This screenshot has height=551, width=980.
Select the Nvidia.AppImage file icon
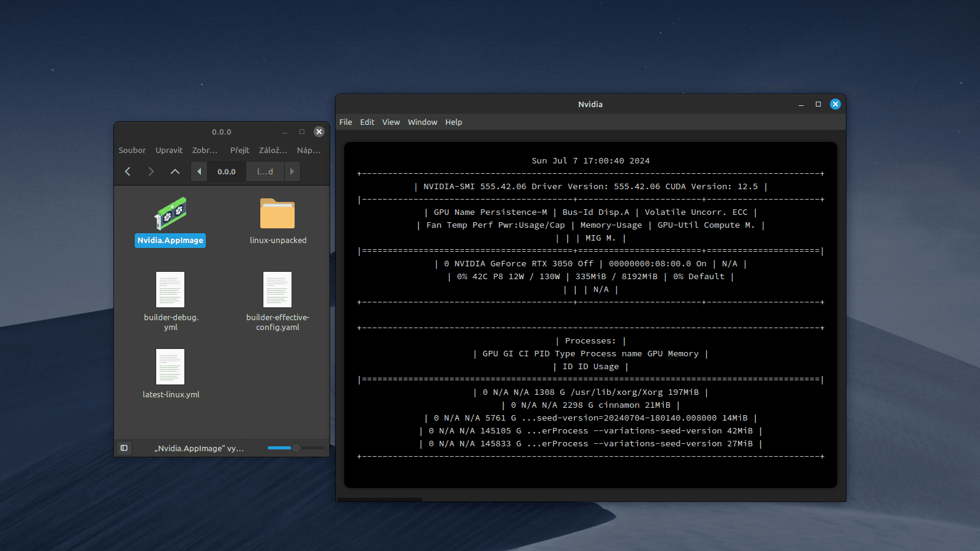click(170, 214)
